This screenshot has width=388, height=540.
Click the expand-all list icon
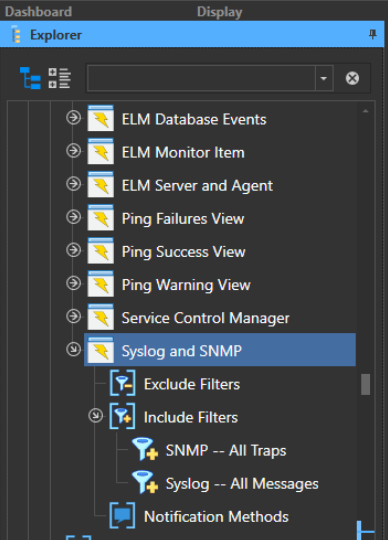(x=59, y=78)
